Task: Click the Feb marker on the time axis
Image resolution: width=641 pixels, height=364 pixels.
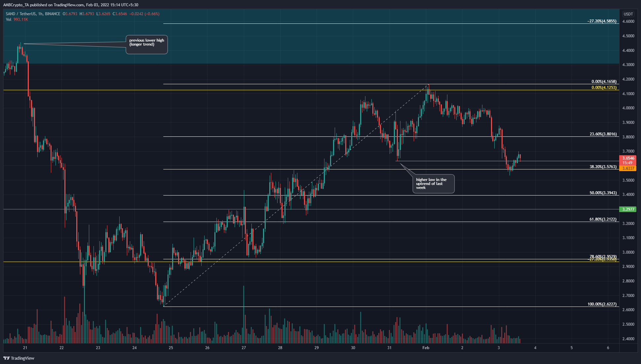Action: point(426,348)
